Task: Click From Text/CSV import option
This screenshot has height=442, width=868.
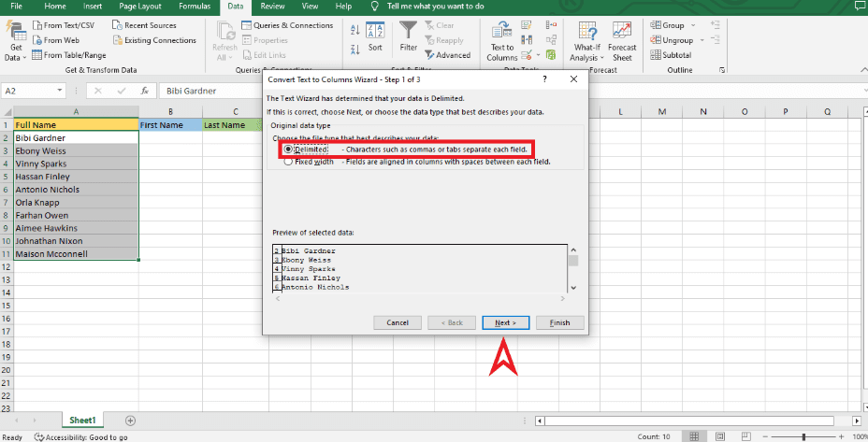Action: (64, 25)
